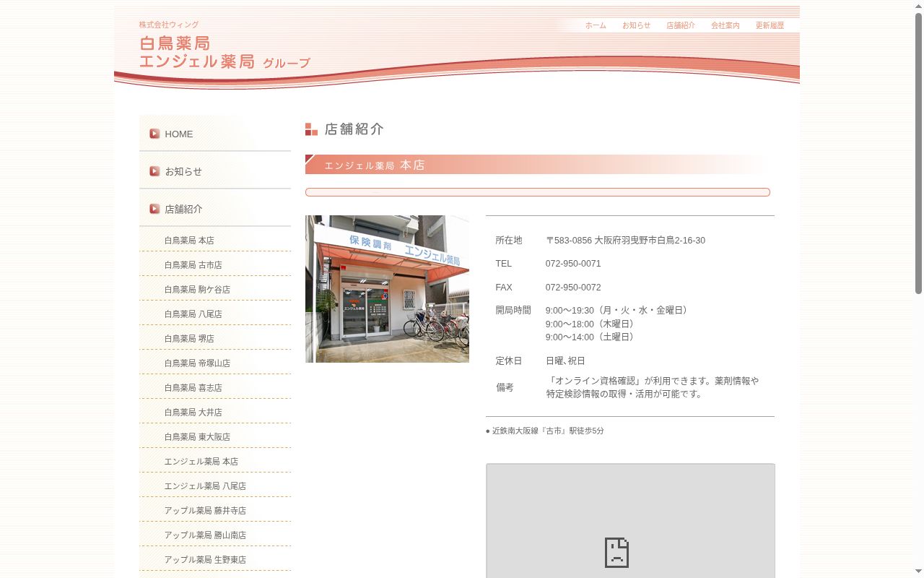
Task: Click the broken page icon in the map area
Action: 616,552
